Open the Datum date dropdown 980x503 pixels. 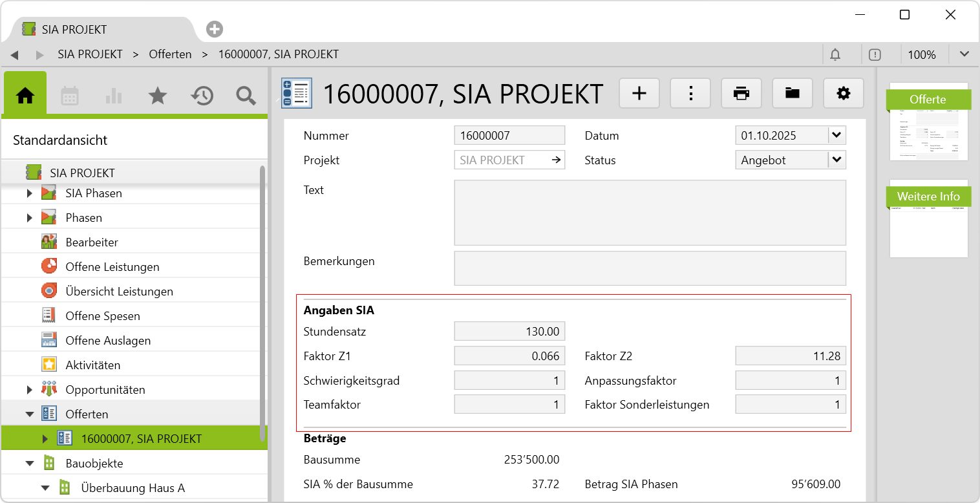836,136
